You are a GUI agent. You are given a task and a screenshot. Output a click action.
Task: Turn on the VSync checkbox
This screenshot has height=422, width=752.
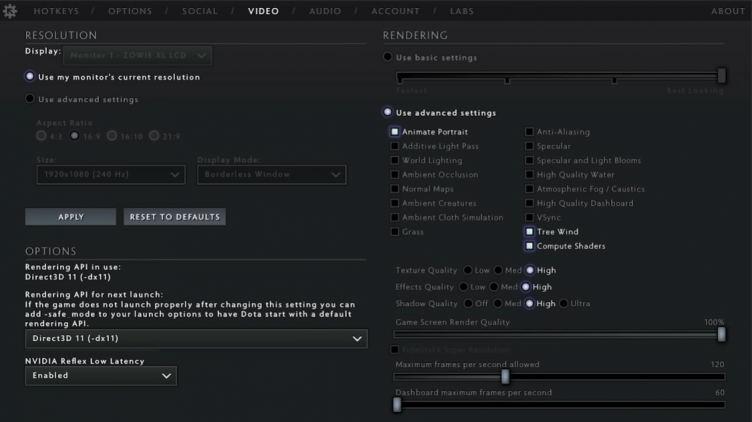tap(530, 217)
